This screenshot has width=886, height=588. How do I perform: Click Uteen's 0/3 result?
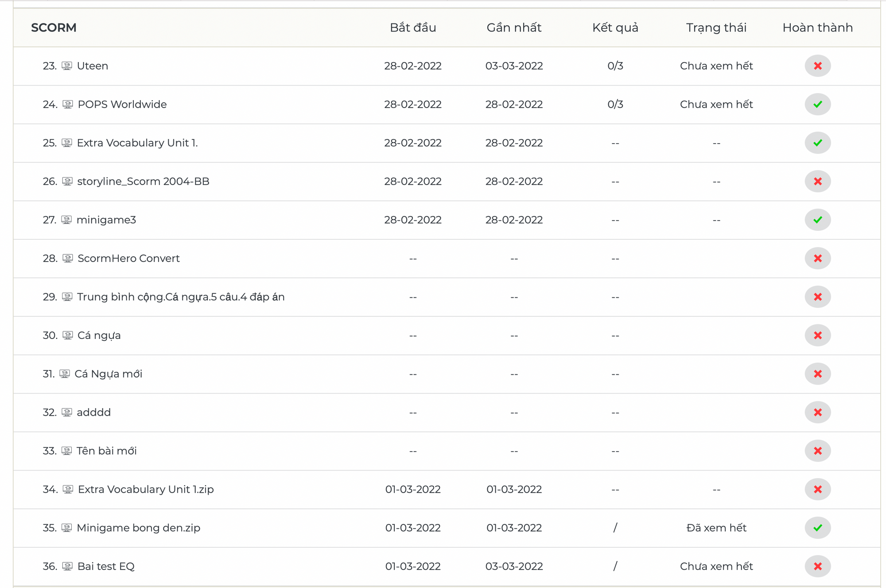[x=615, y=66]
